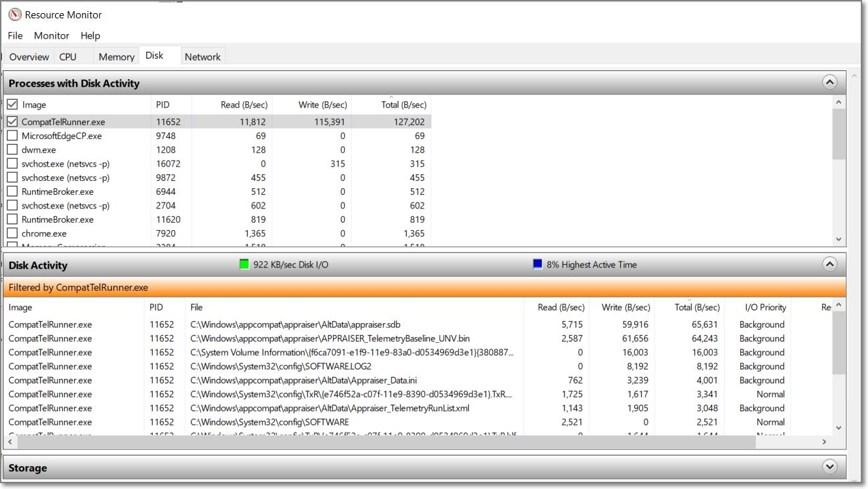Select the appraiser.sdb file row

(x=418, y=324)
